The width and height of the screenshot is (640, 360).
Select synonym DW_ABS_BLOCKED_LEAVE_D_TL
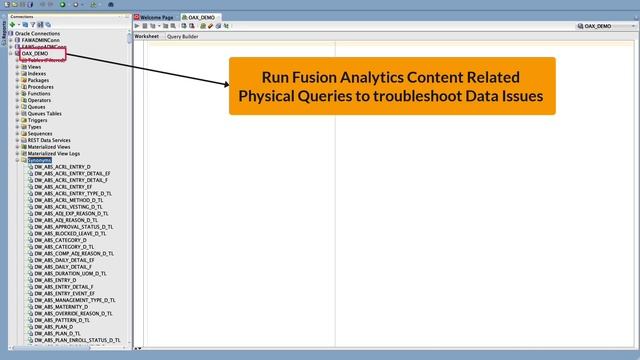coord(70,233)
